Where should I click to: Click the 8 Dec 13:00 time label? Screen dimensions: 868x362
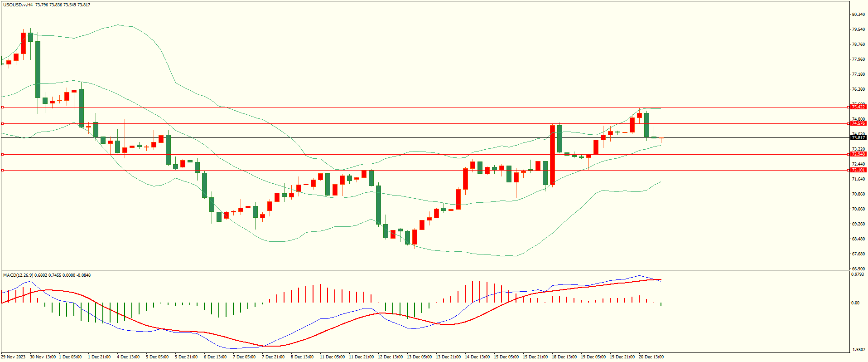(x=302, y=357)
